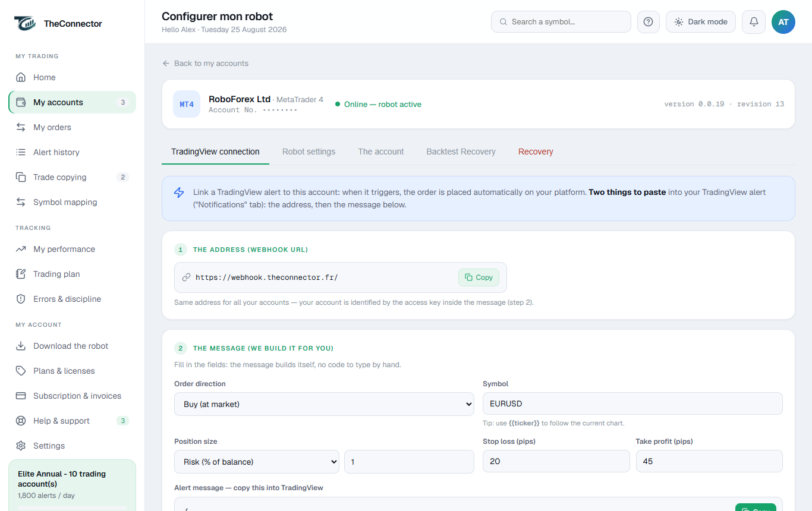Open Trading plan page
The image size is (812, 511).
coord(72,274)
